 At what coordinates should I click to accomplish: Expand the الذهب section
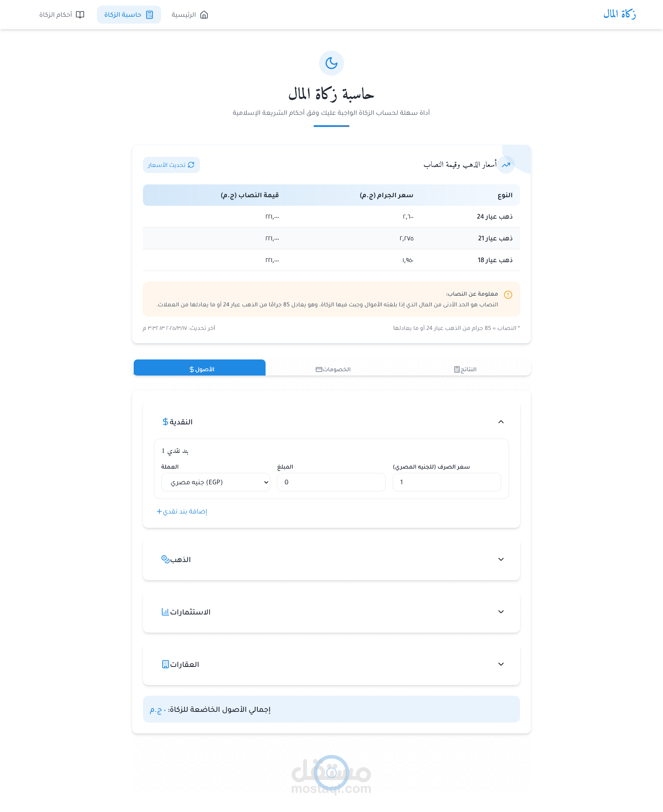[x=501, y=559]
